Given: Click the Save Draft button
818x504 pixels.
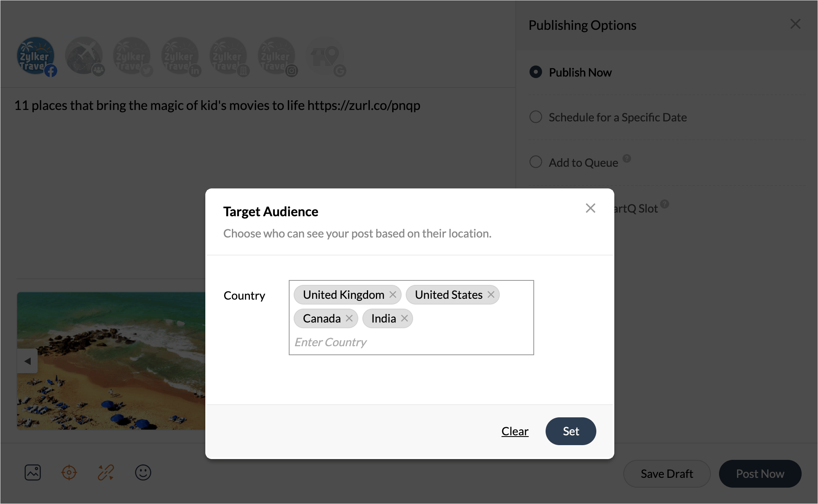Looking at the screenshot, I should (x=667, y=474).
